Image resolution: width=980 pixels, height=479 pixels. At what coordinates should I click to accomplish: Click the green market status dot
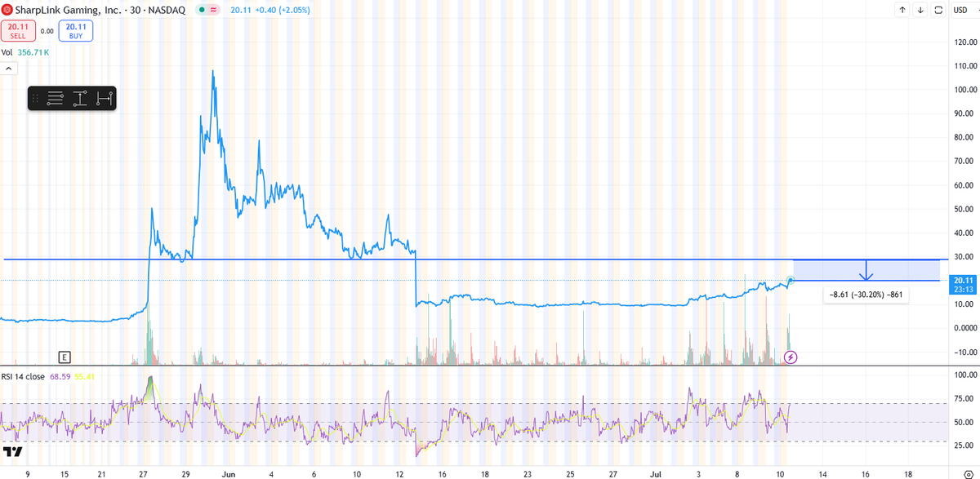[202, 10]
